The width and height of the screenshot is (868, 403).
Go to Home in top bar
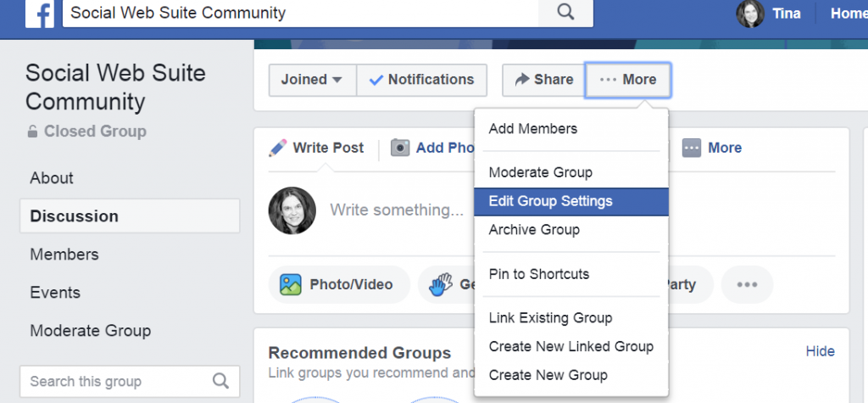848,14
